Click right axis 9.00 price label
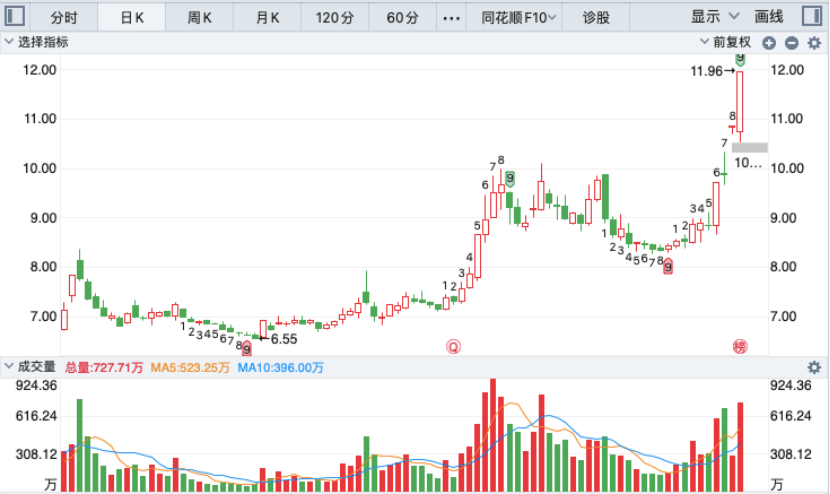Screen dimensions: 830x494 pos(783,218)
